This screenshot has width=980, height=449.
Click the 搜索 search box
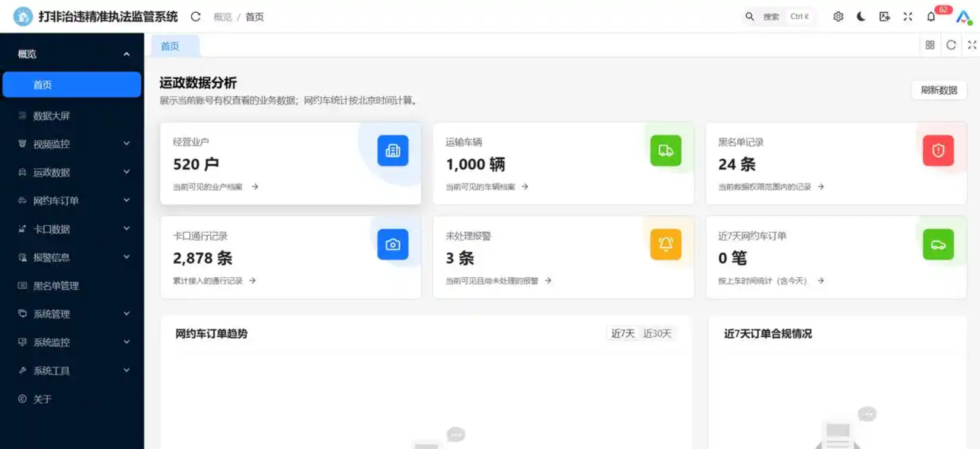click(779, 17)
